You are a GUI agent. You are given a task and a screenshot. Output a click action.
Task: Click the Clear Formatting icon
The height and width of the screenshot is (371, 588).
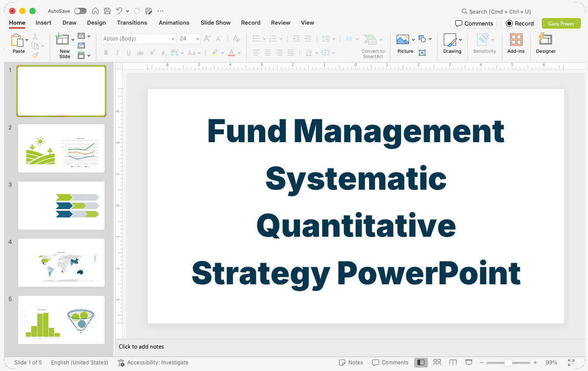coord(236,39)
